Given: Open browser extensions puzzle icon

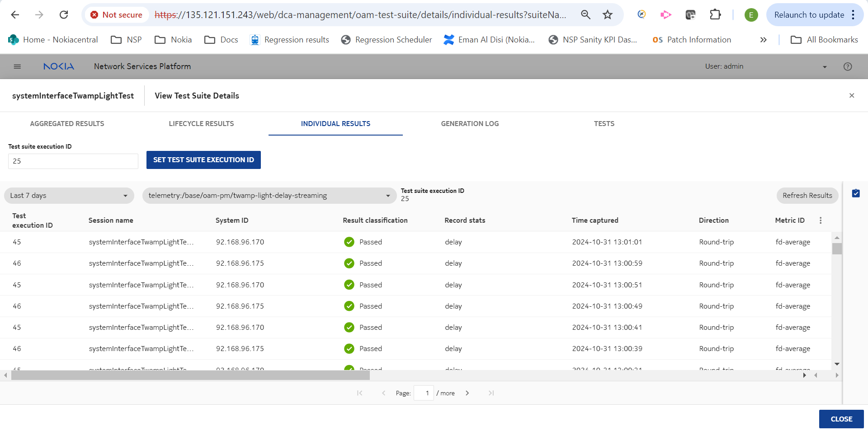Looking at the screenshot, I should pos(715,15).
